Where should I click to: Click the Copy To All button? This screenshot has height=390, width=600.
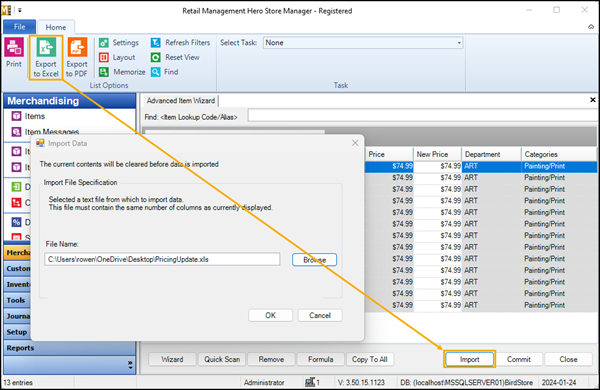click(370, 359)
